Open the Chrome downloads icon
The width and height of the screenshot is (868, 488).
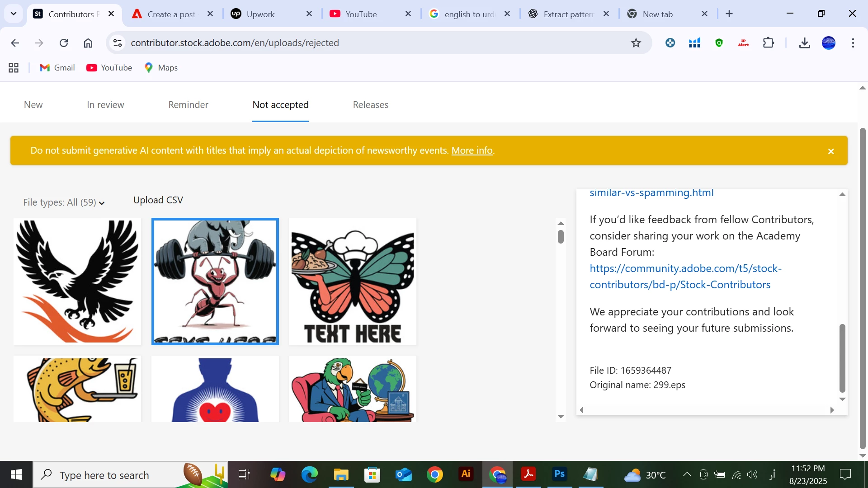coord(804,43)
